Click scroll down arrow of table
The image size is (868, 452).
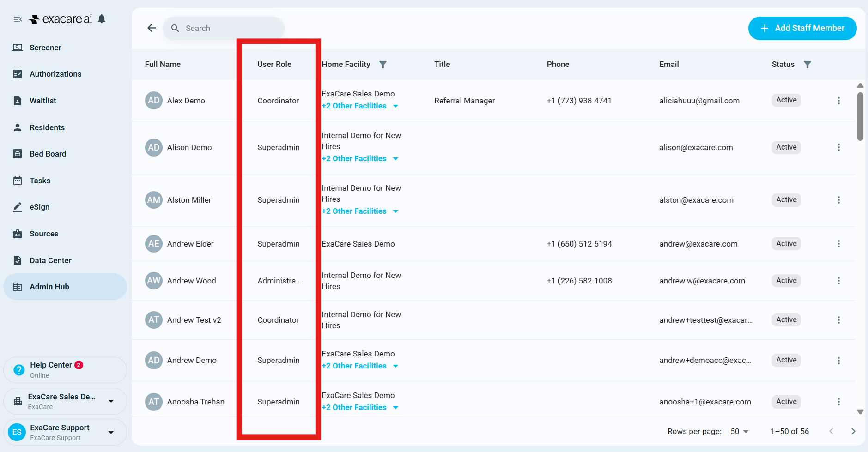point(860,412)
